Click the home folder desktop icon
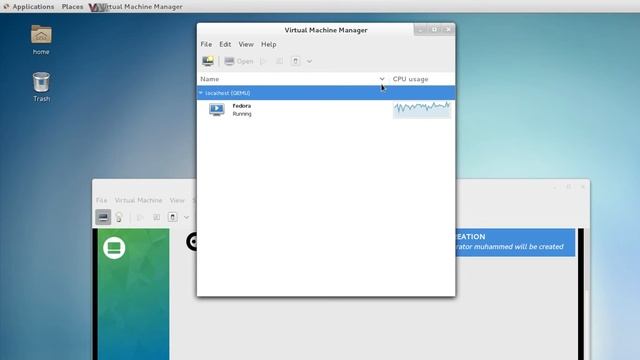 (x=41, y=40)
